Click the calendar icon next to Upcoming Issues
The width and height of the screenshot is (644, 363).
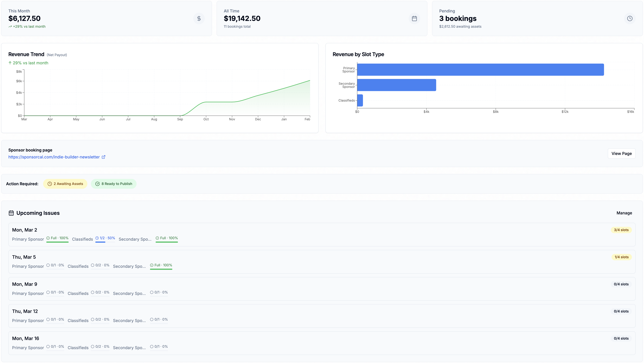11,213
